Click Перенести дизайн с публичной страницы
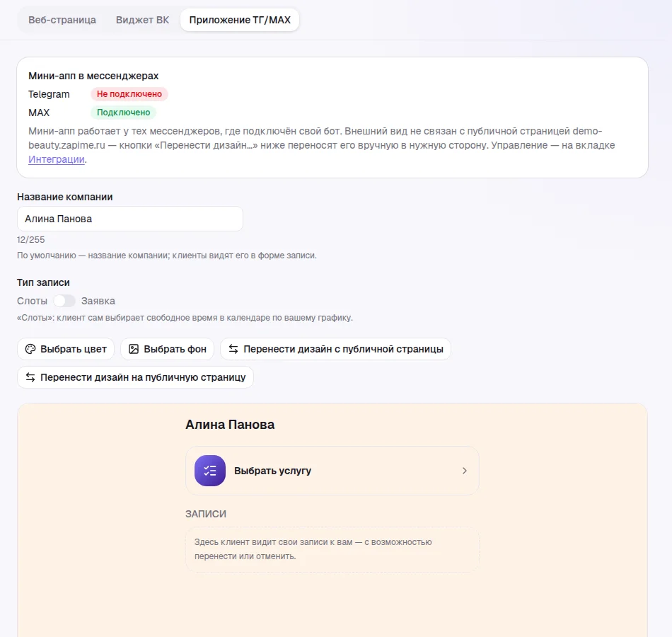 (x=335, y=349)
